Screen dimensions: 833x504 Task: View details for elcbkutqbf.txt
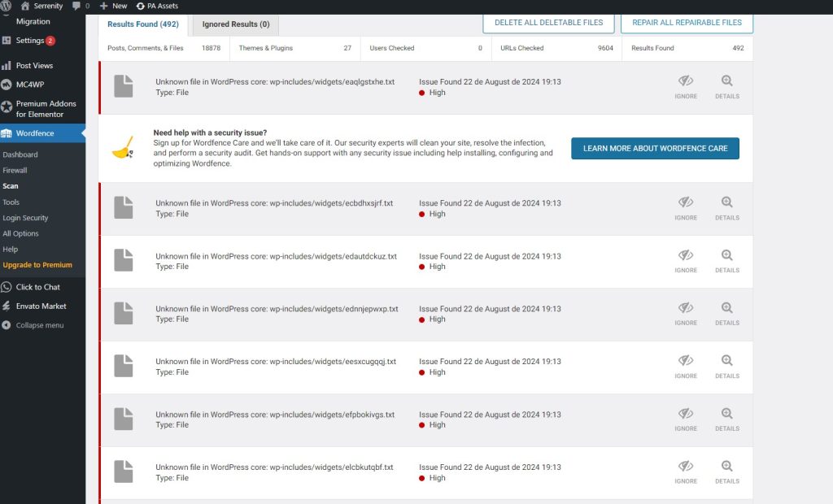click(726, 472)
